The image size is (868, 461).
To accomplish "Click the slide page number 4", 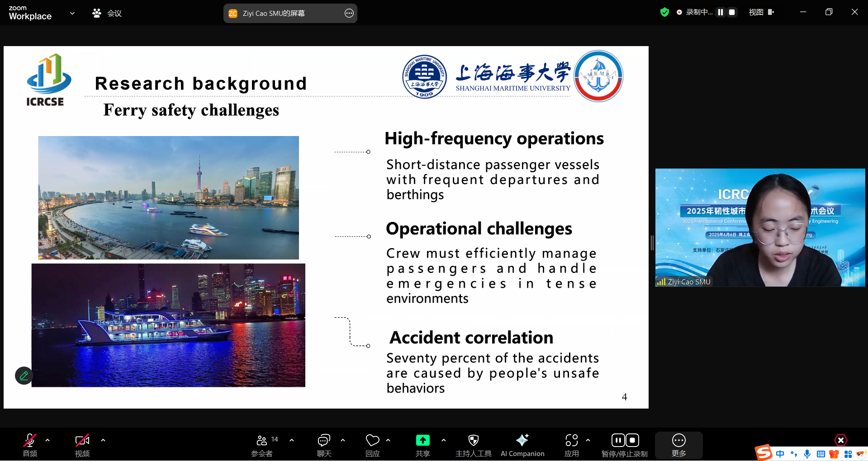I will click(x=624, y=397).
